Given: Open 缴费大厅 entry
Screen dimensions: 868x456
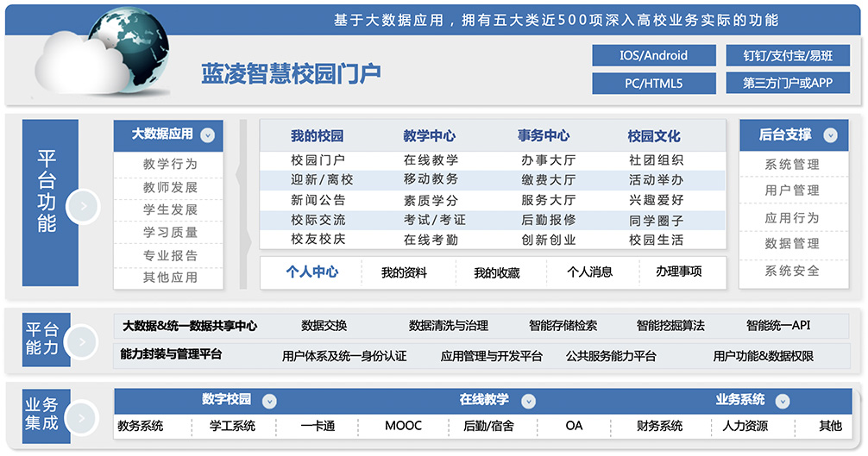Looking at the screenshot, I should (x=548, y=180).
